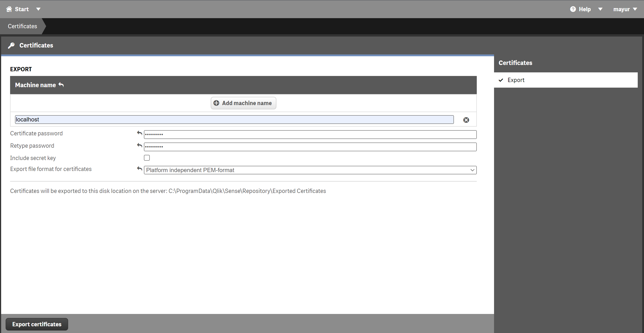Click the revert arrow on Machine name header
The image size is (644, 333).
pyautogui.click(x=61, y=85)
